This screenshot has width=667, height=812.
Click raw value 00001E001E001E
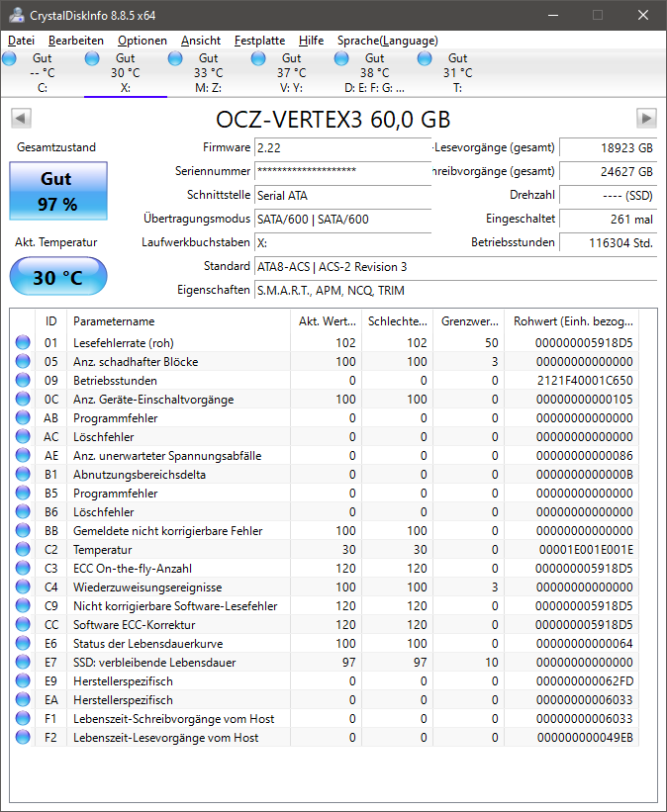[x=586, y=550]
